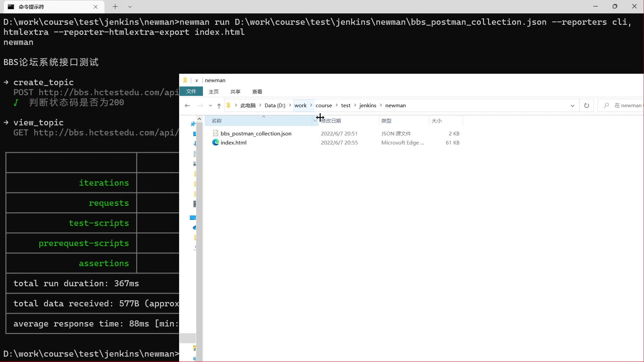This screenshot has width=644, height=362.
Task: Click the refresh button in file explorer
Action: coord(587,105)
